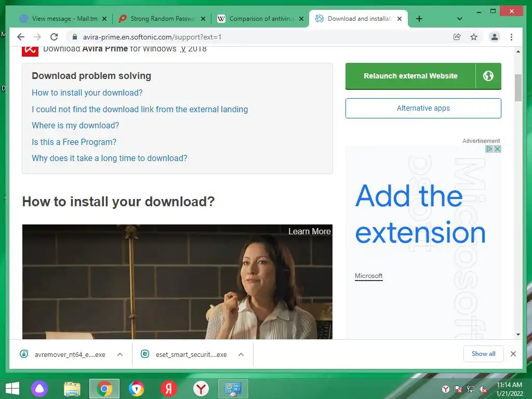Viewport: 532px width, 399px height.
Task: Click network tray icon
Action: 471,389
